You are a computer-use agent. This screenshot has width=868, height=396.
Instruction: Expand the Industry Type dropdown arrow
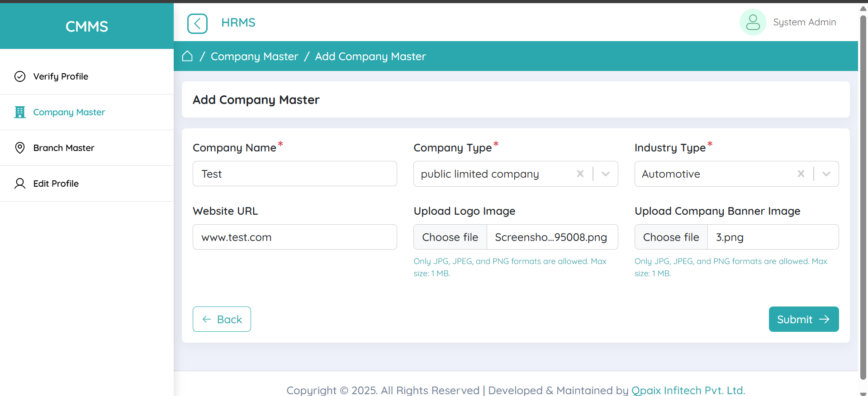(x=826, y=174)
